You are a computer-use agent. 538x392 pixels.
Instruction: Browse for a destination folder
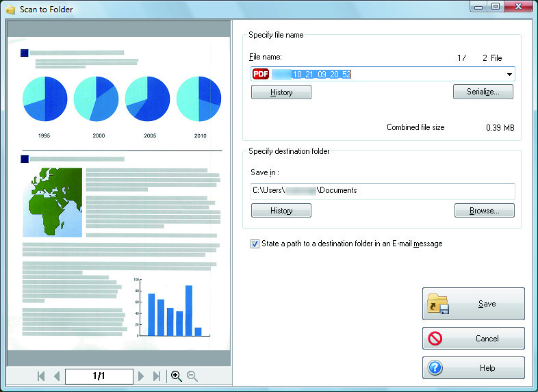click(x=485, y=210)
